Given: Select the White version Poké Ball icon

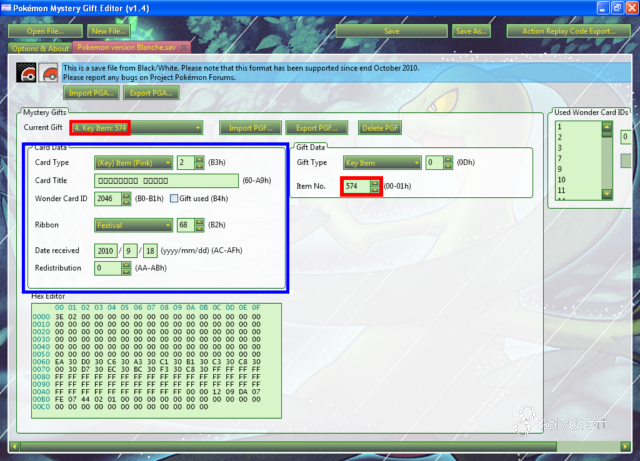Looking at the screenshot, I should point(49,73).
